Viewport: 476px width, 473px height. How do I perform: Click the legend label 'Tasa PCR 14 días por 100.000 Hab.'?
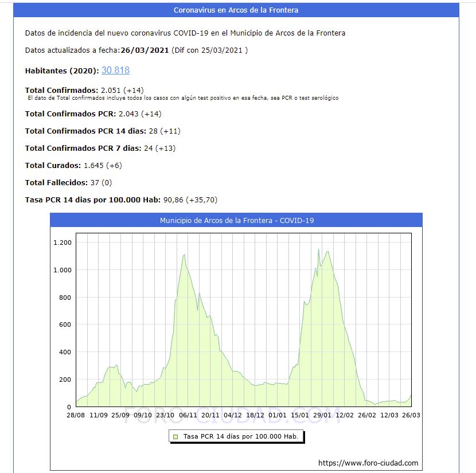[241, 436]
